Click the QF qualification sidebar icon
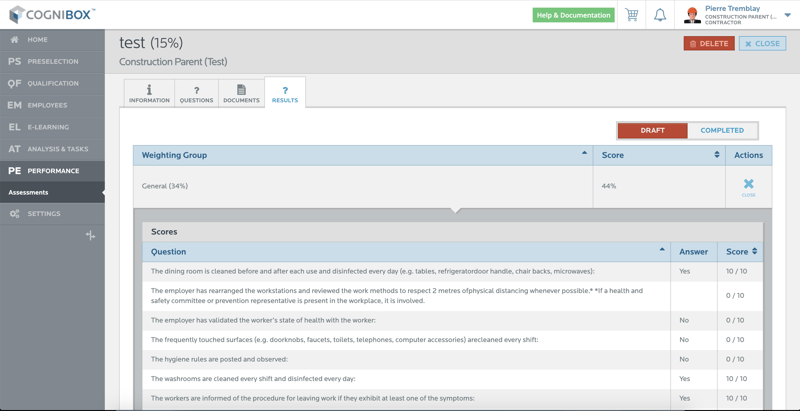Image resolution: width=800 pixels, height=411 pixels. 14,84
